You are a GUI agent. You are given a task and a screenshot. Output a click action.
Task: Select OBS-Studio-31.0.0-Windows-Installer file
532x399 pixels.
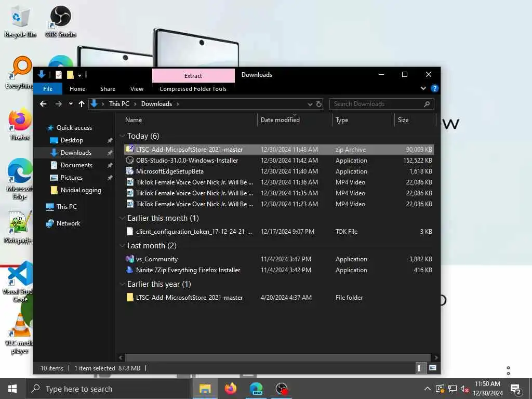pos(278,161)
